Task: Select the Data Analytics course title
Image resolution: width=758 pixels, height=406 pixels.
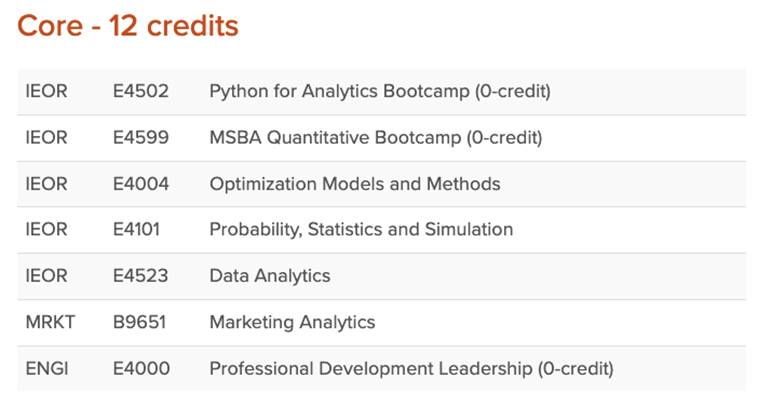Action: point(270,276)
